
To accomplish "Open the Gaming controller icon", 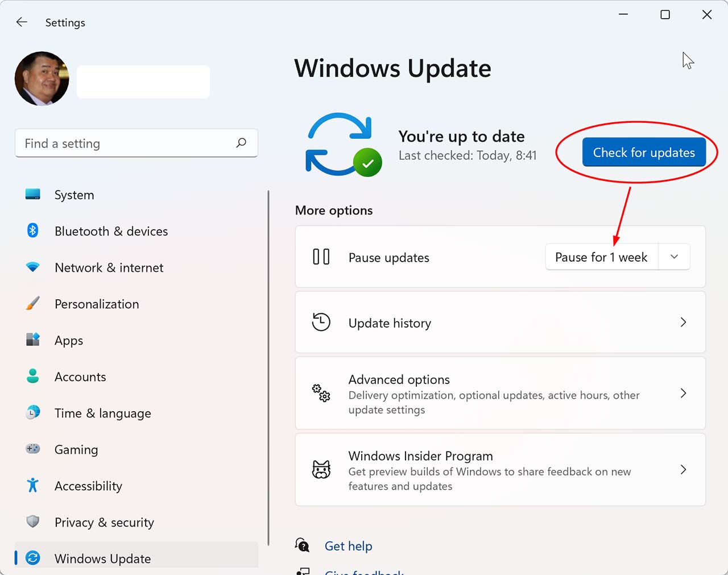I will [33, 449].
